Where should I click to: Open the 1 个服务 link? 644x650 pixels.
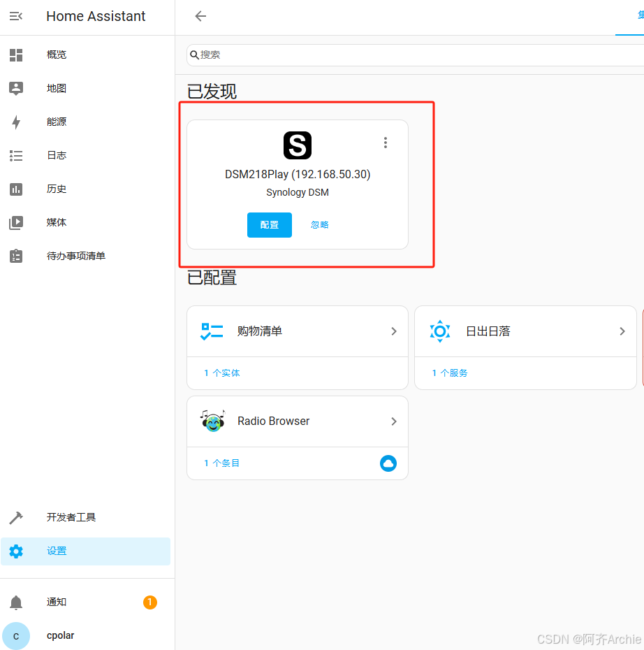[x=450, y=373]
